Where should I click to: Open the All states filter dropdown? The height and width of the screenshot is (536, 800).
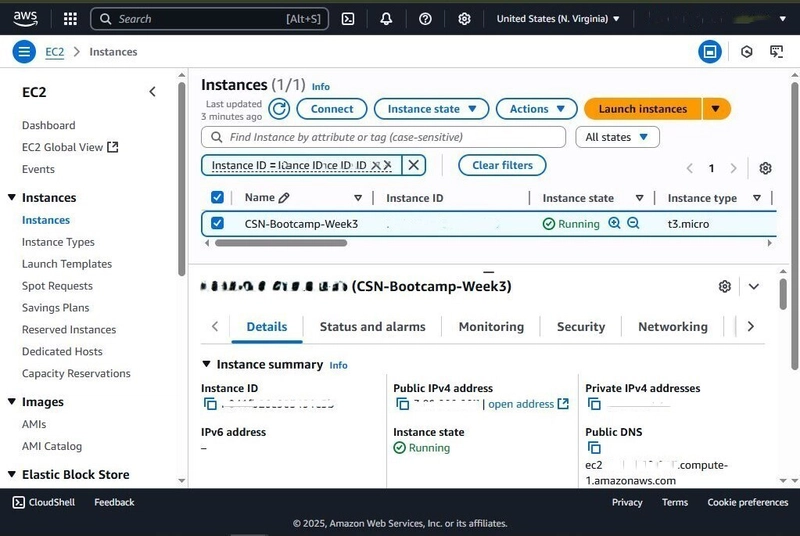pyautogui.click(x=617, y=137)
